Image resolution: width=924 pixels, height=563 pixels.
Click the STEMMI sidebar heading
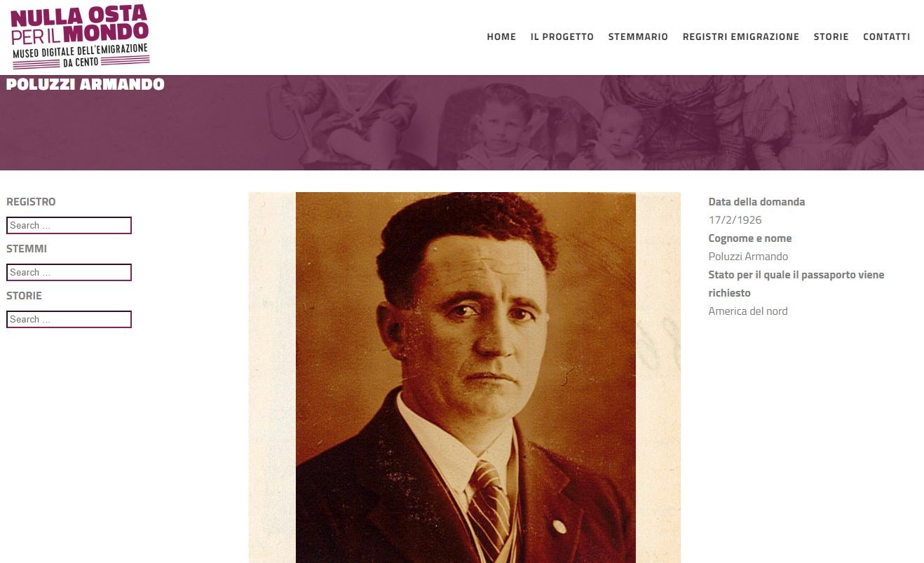point(27,249)
